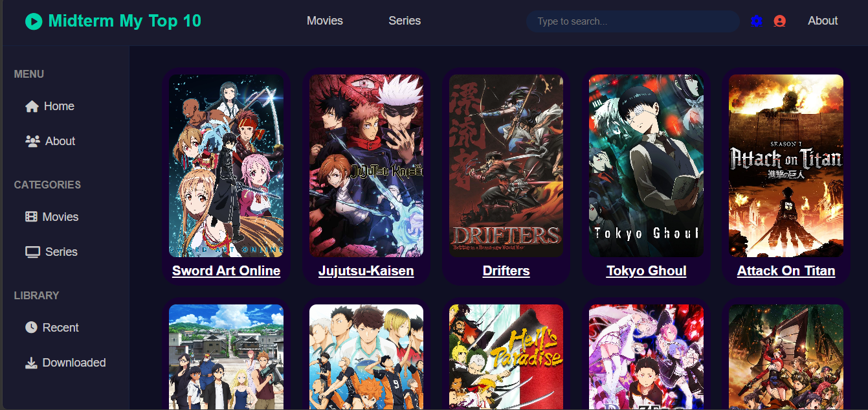The image size is (868, 410).
Task: Open Movies in the top navigation
Action: [325, 21]
